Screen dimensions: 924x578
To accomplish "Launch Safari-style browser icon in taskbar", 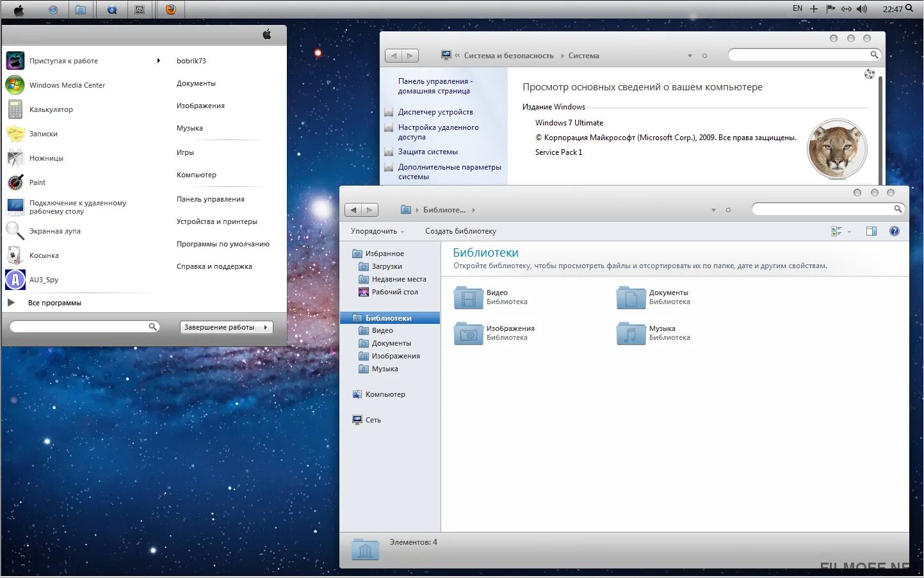I will coord(53,10).
